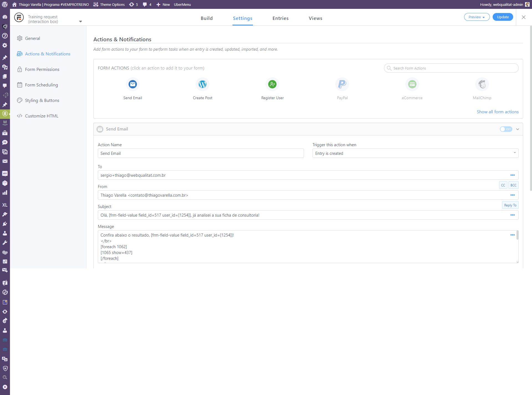Switch to the Entries tab
The width and height of the screenshot is (532, 395).
pos(280,18)
